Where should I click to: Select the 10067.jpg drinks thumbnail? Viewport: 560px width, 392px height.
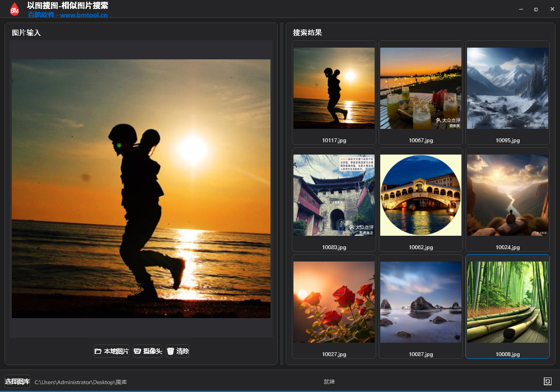click(x=421, y=88)
